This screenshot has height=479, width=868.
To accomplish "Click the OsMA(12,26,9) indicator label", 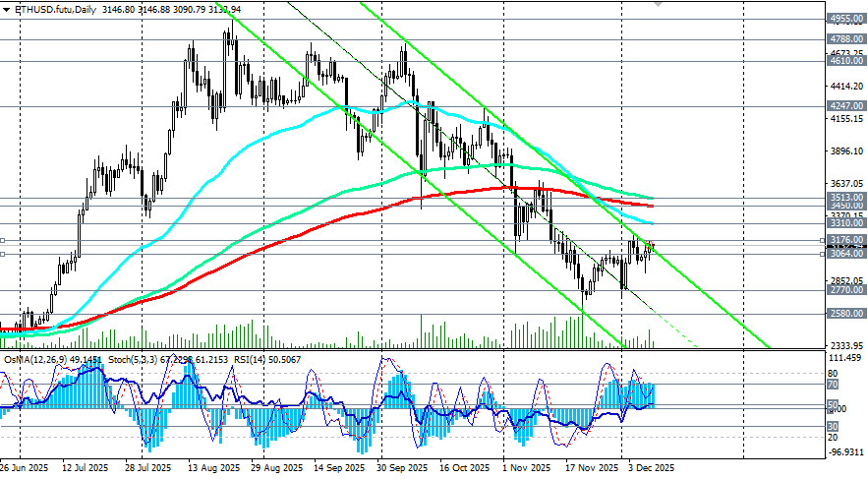I will pos(35,360).
